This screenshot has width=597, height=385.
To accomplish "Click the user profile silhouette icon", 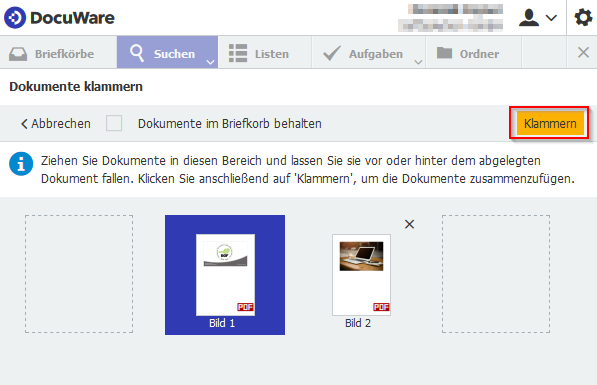I will point(529,18).
